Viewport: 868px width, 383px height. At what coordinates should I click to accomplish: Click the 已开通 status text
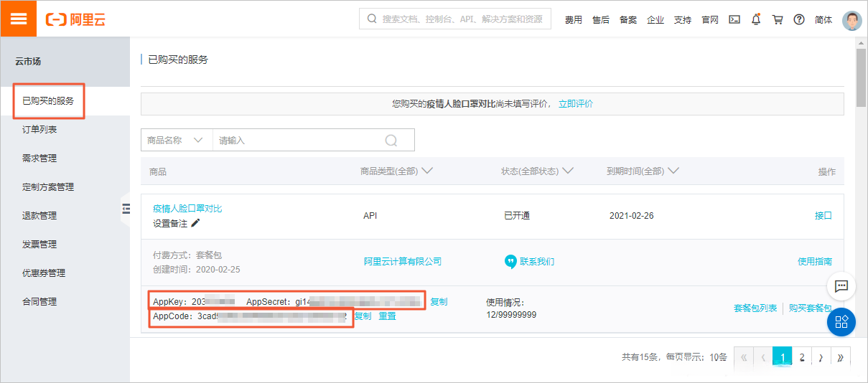517,216
